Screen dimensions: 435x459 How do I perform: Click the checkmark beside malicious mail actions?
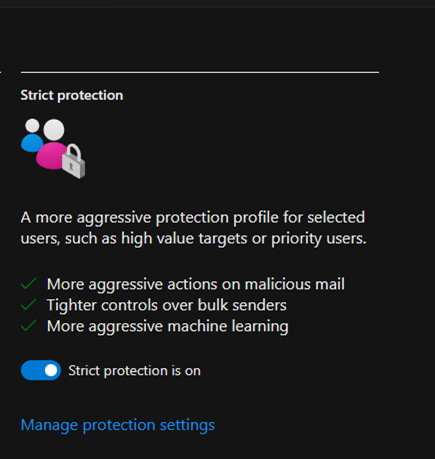(29, 284)
